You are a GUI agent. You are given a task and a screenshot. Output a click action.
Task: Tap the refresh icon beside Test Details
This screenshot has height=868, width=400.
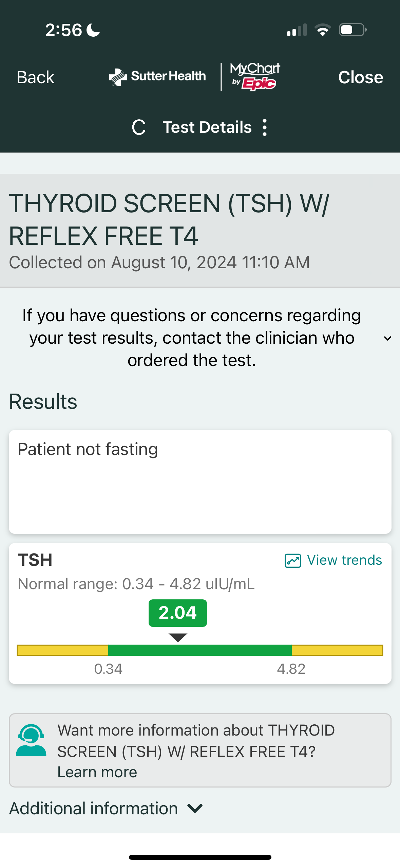coord(139,127)
